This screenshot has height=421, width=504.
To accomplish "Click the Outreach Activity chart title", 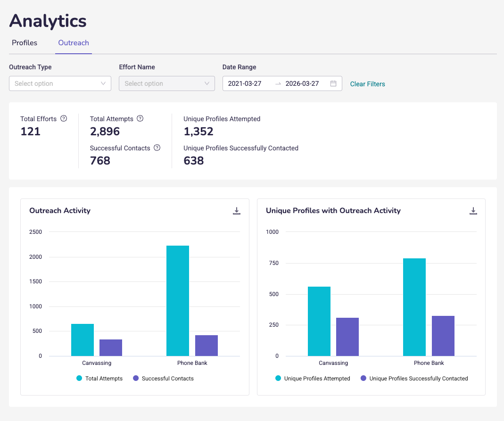I will (60, 210).
